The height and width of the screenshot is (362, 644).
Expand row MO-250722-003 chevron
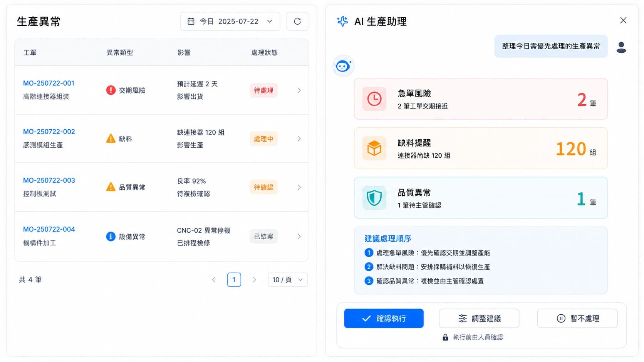[x=299, y=187]
